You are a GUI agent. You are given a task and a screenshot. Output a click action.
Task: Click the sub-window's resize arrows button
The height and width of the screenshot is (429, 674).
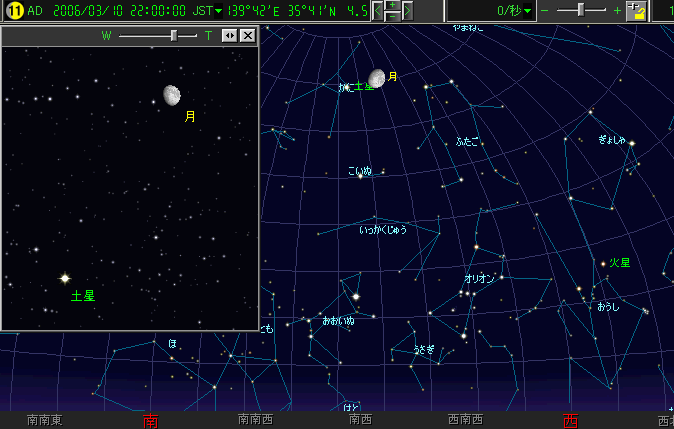[229, 36]
